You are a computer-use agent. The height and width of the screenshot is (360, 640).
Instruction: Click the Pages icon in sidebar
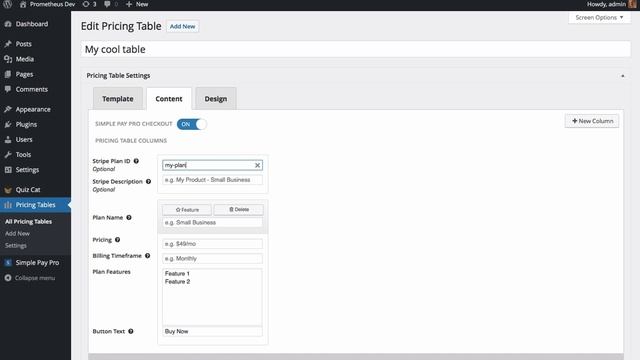[8, 74]
